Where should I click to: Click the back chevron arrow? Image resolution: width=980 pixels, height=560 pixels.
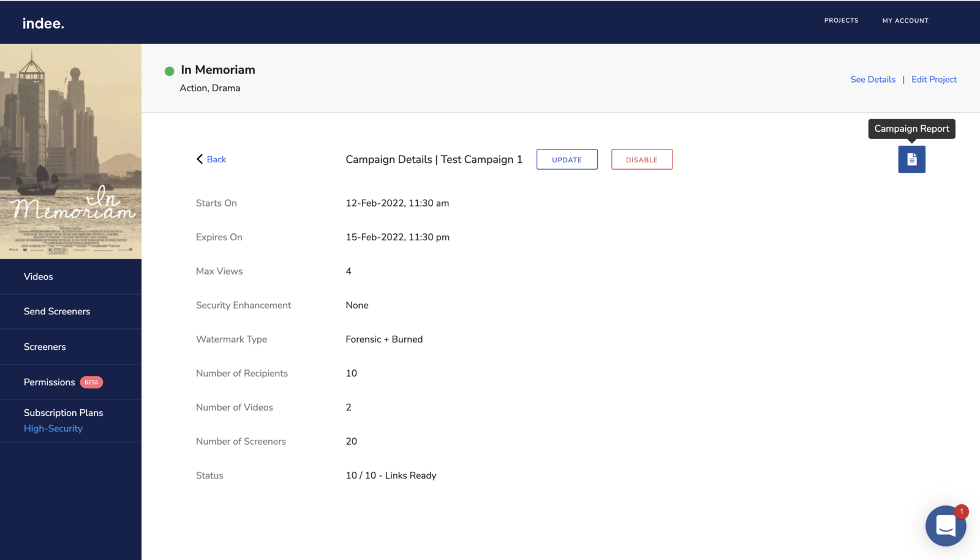click(x=200, y=159)
